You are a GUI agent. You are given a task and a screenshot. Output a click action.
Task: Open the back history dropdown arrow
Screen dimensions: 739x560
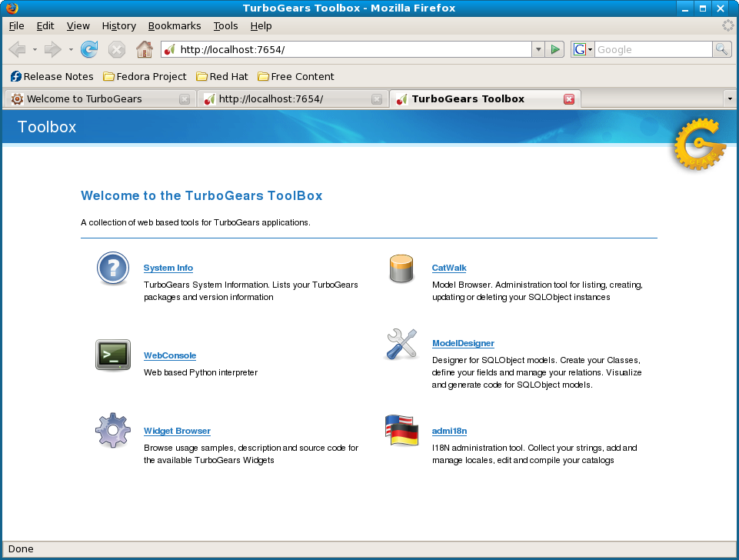pos(35,49)
